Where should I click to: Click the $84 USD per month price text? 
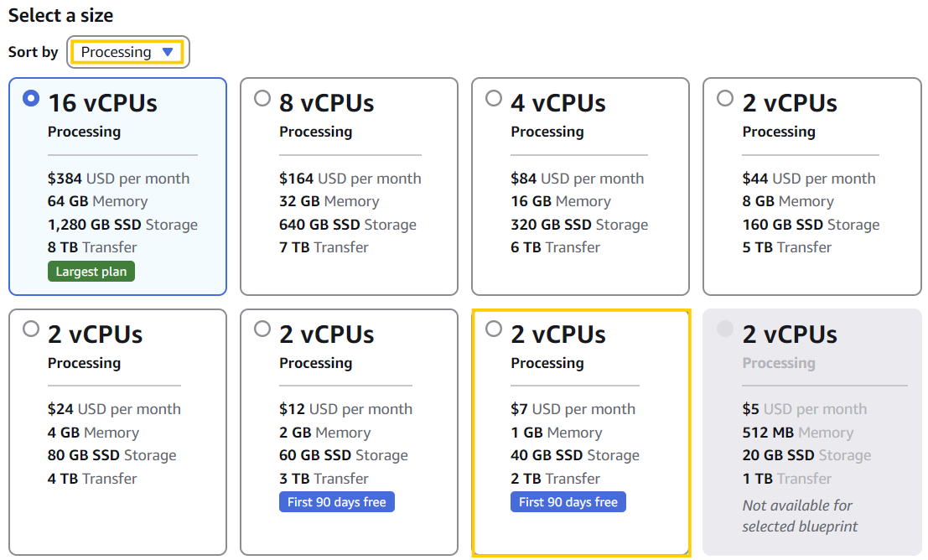point(577,179)
